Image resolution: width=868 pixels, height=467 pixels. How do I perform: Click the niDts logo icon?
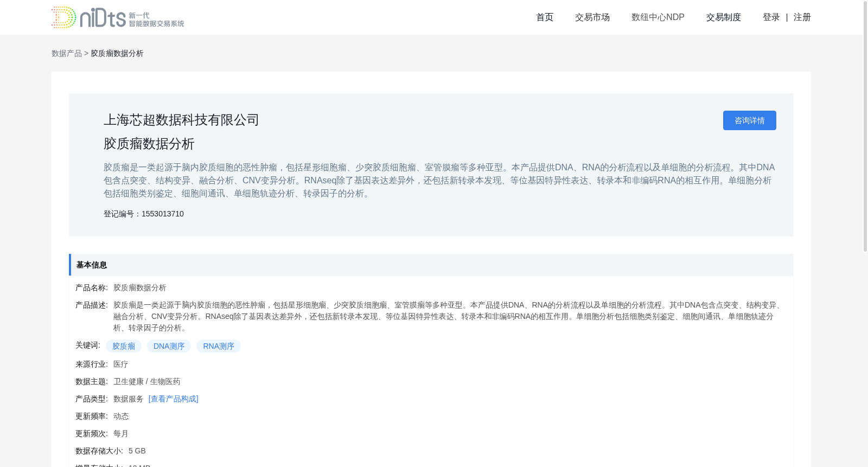click(x=118, y=17)
